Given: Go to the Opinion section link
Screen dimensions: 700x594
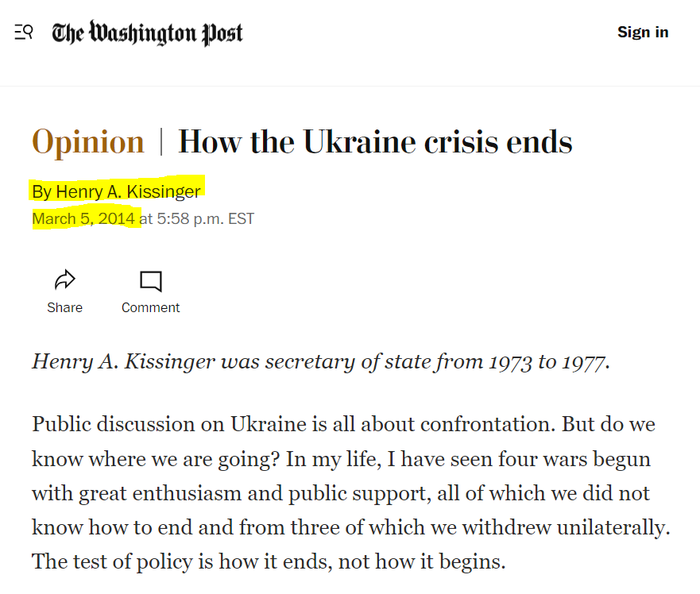Looking at the screenshot, I should point(88,142).
